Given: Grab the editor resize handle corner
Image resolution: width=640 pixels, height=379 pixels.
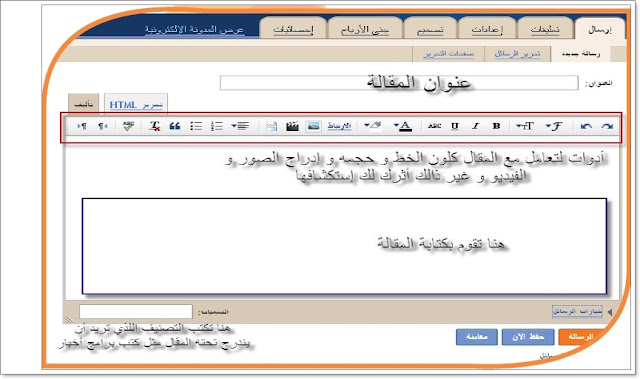Looking at the screenshot, I should [69, 319].
